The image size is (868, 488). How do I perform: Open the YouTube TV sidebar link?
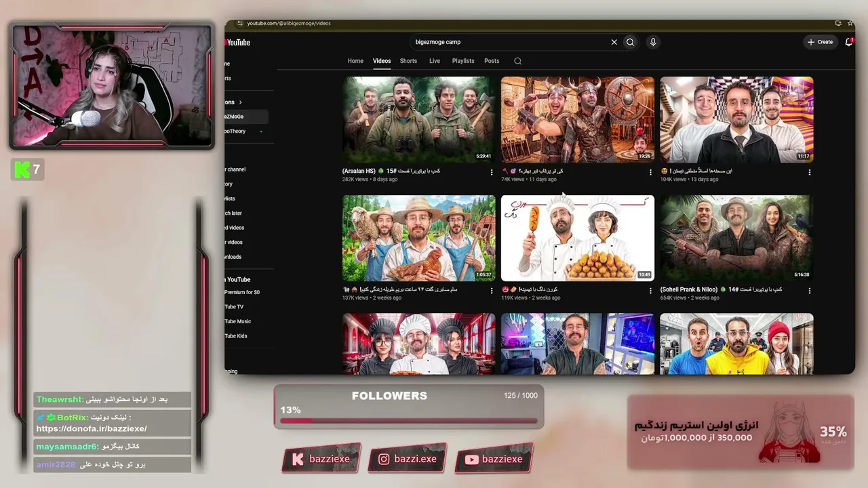pos(235,307)
